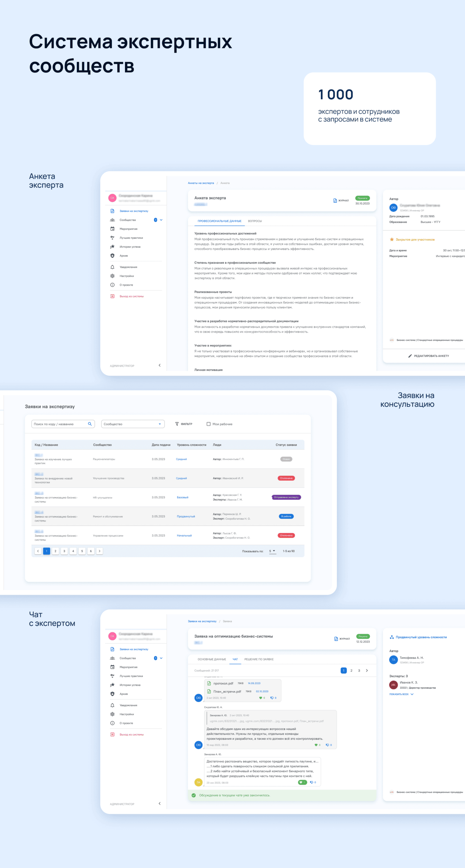Click the Анкеты на эксперта breadcrumb link
This screenshot has height=868, width=465.
pyautogui.click(x=201, y=183)
